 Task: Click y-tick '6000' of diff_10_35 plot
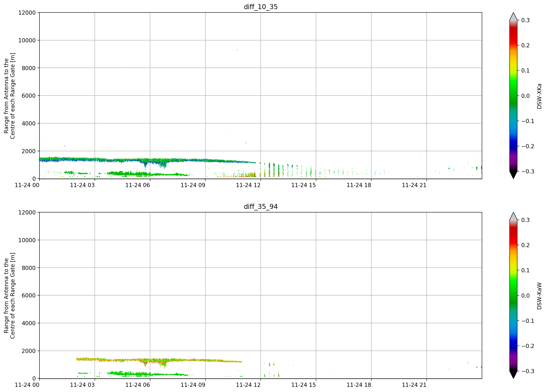pyautogui.click(x=29, y=96)
